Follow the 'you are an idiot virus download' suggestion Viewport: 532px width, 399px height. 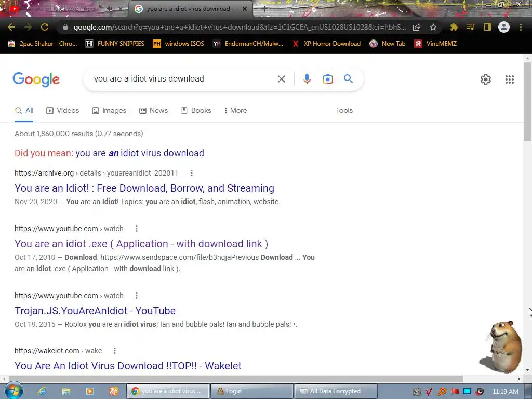pos(139,153)
